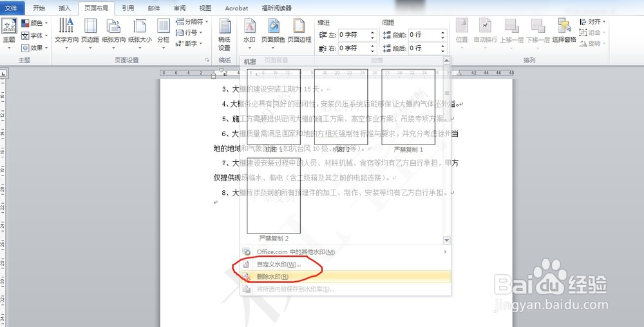Screen dimensions: 644x327
Task: Open the 对齐 align dropdown
Action: [592, 21]
